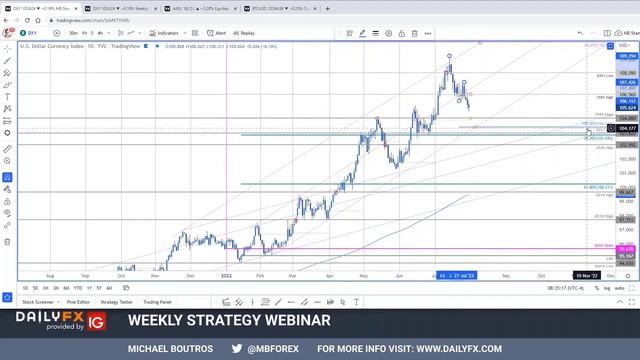This screenshot has width=640, height=360.
Task: Open the icons and shapes tool
Action: click(7, 133)
